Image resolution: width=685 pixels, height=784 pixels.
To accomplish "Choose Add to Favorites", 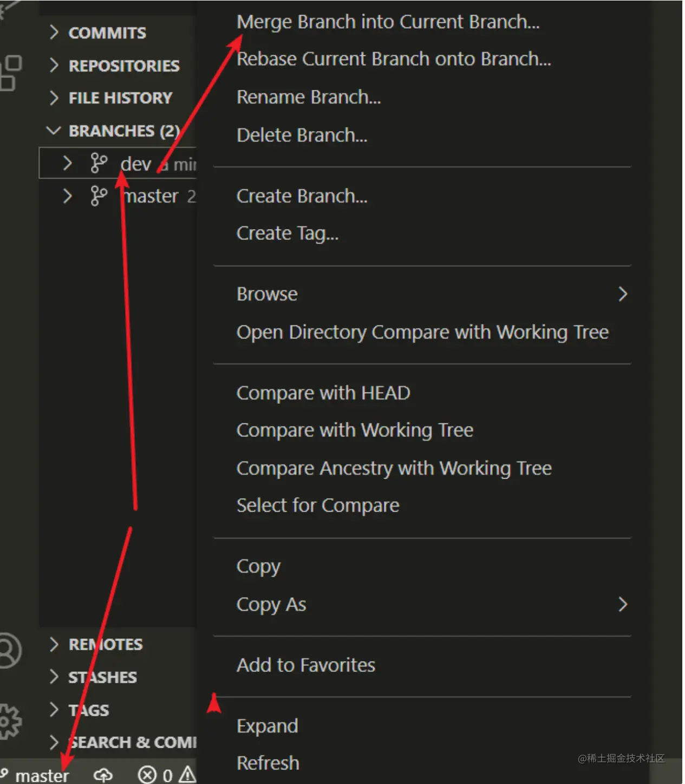I will 305,665.
